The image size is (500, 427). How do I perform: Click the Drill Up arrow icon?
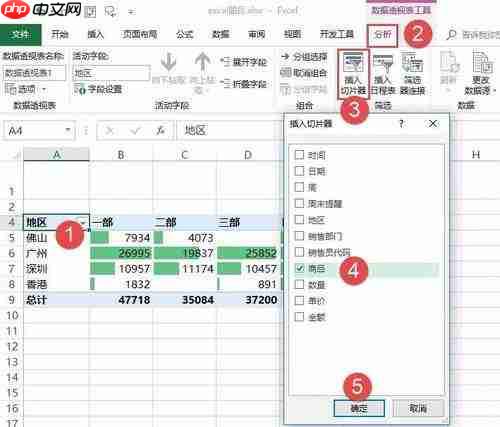202,62
